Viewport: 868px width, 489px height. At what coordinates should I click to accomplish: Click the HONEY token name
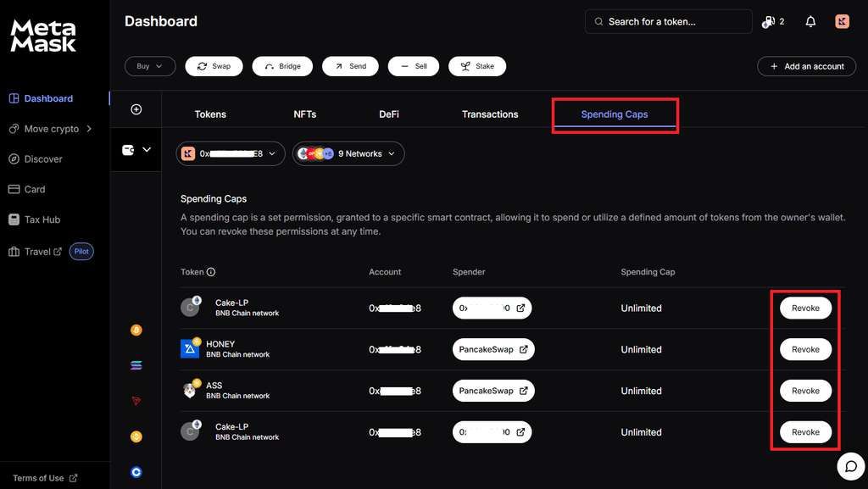coord(220,344)
